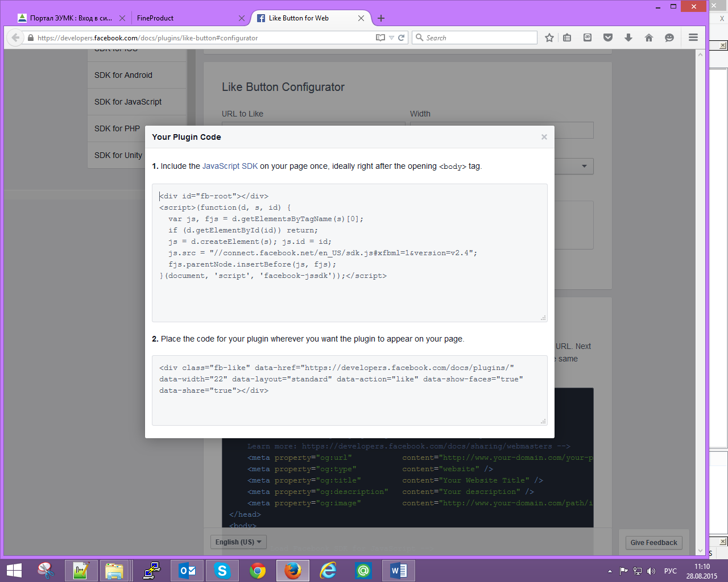Go back using the browser back arrow
This screenshot has height=582, width=728.
click(15, 38)
